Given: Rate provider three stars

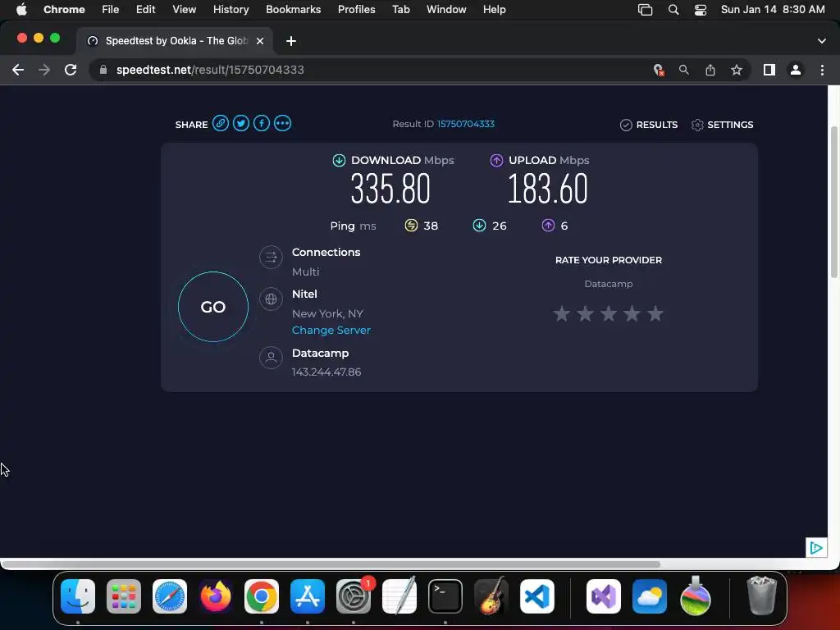Looking at the screenshot, I should tap(609, 313).
